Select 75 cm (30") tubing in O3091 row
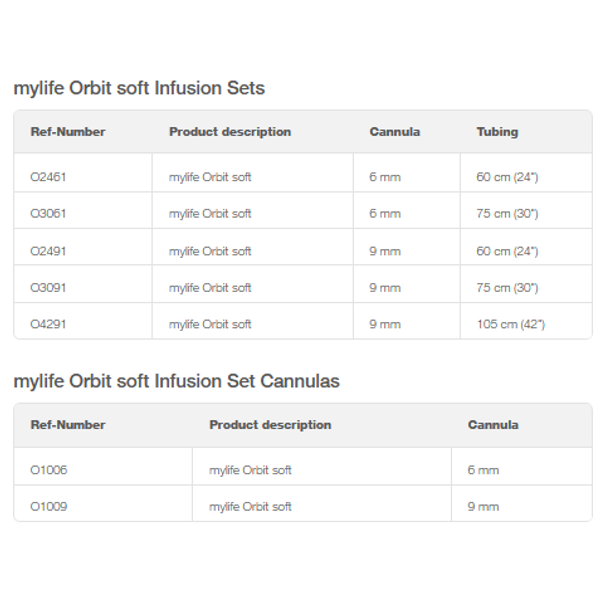600x600 pixels. [507, 288]
